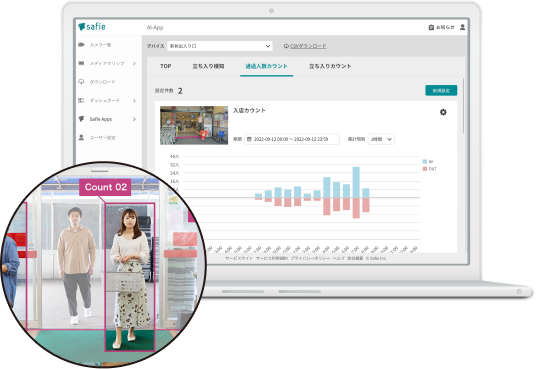Image resolution: width=536 pixels, height=369 pixels.
Task: Open the user account profile icon
Action: (x=463, y=27)
